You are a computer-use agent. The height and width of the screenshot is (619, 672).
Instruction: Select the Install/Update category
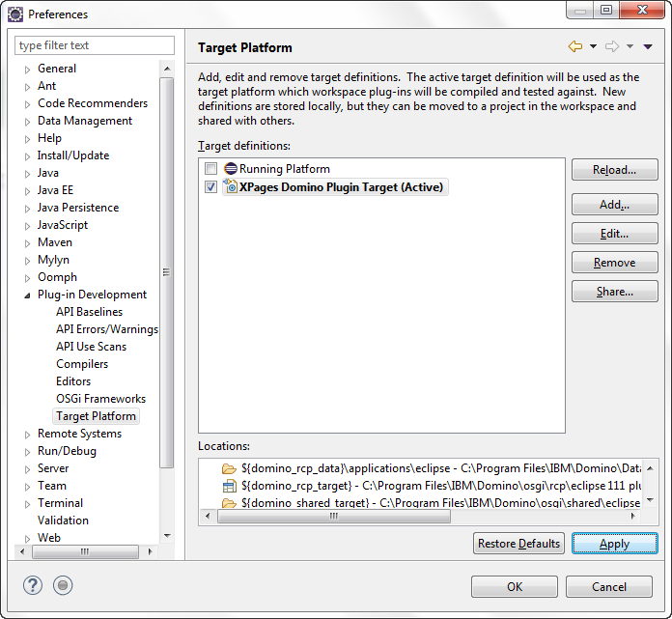pos(72,155)
